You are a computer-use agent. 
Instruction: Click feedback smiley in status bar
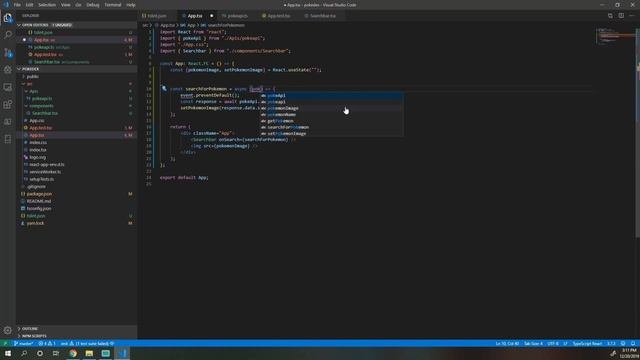click(623, 344)
